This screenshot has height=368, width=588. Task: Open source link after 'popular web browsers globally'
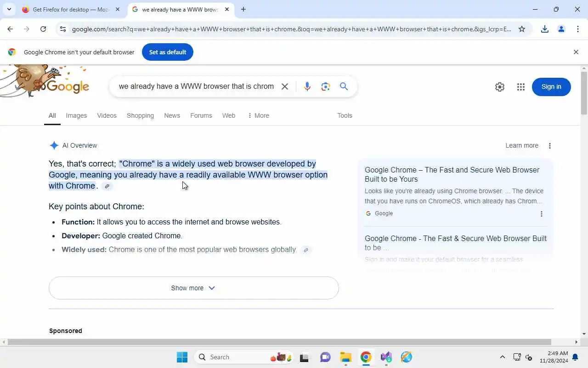[306, 250]
